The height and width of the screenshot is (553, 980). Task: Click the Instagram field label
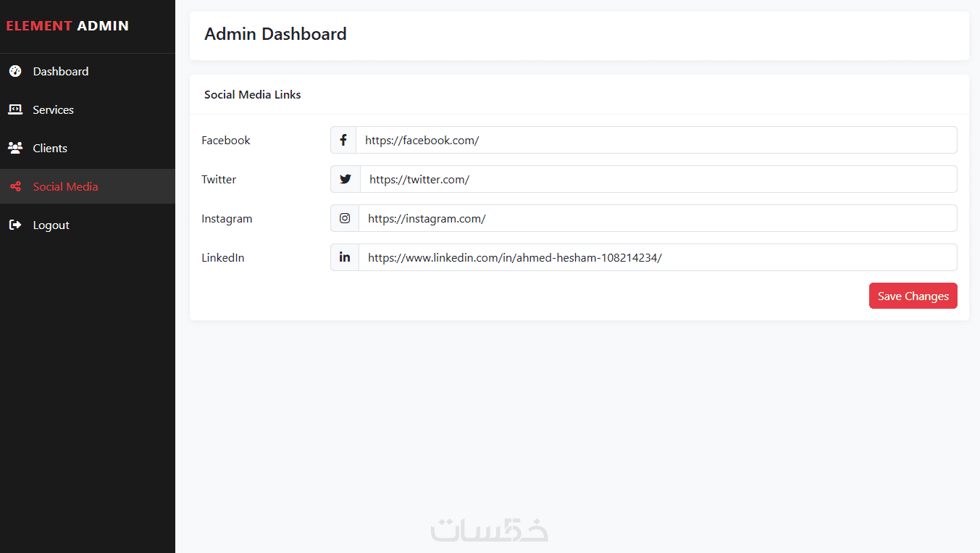[227, 218]
